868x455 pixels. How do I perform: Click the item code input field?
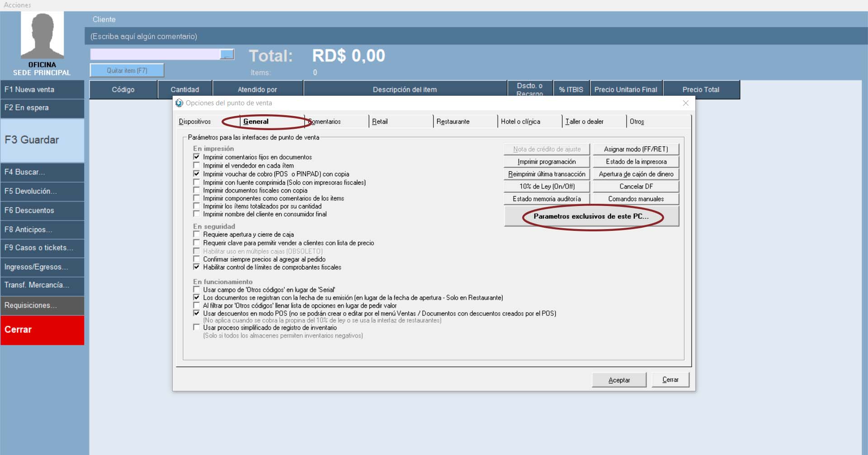click(155, 55)
